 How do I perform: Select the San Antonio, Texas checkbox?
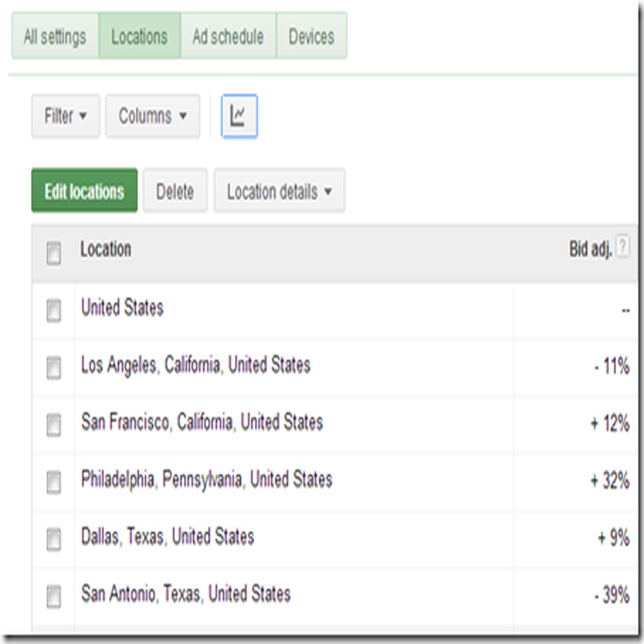click(x=54, y=596)
